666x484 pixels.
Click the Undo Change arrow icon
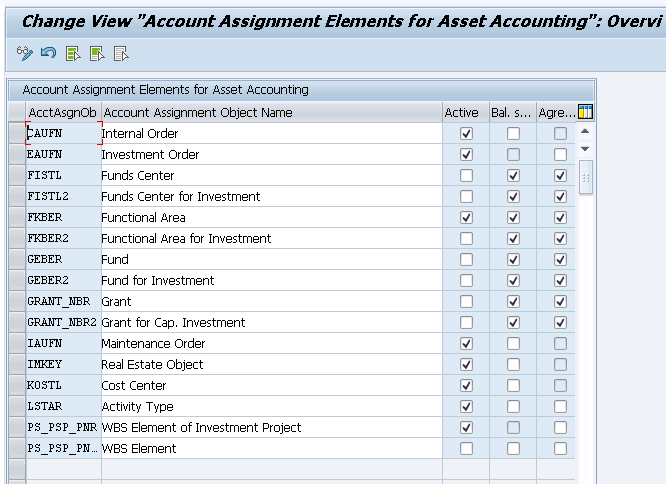pyautogui.click(x=48, y=53)
